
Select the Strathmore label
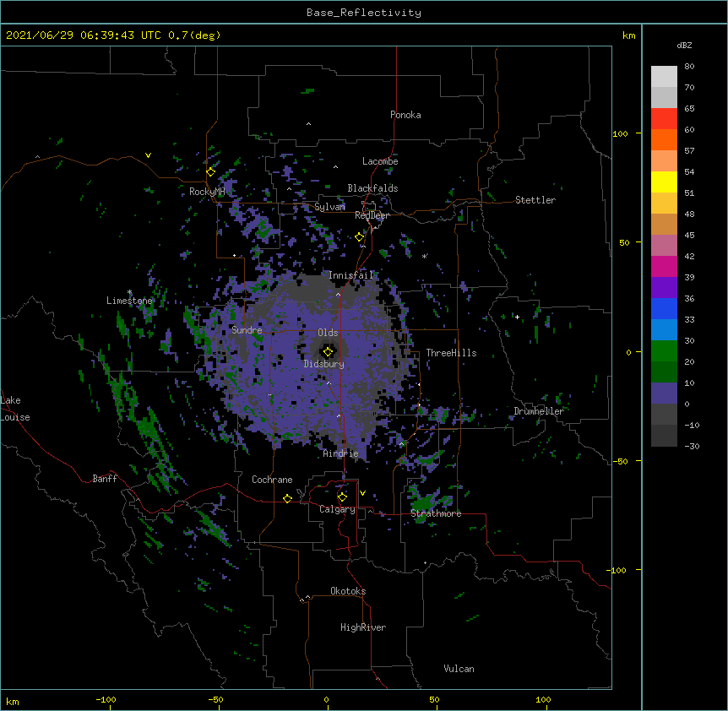coord(436,513)
